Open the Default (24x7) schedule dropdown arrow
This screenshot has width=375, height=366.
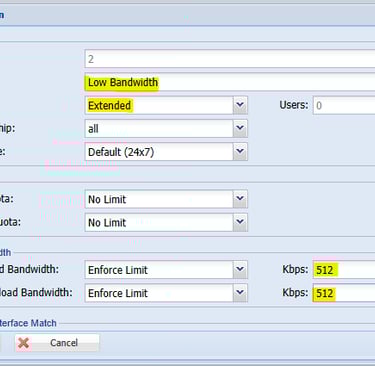pos(240,152)
